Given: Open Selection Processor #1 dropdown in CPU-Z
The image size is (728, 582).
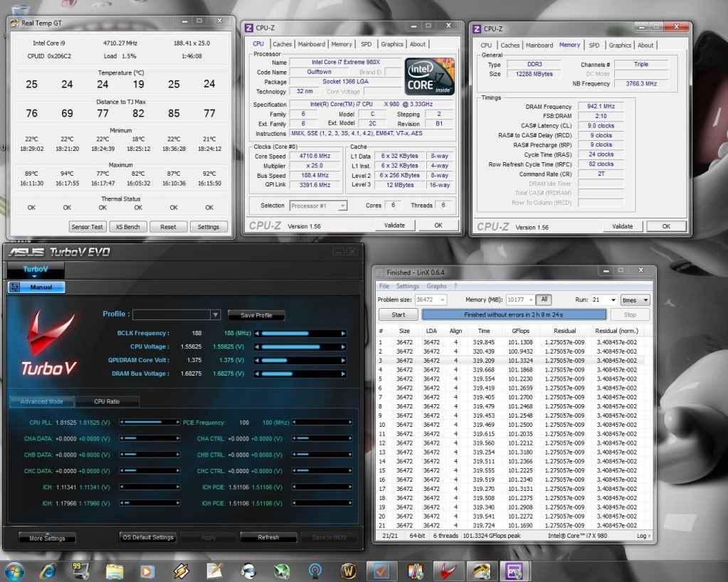Looking at the screenshot, I should coord(342,206).
